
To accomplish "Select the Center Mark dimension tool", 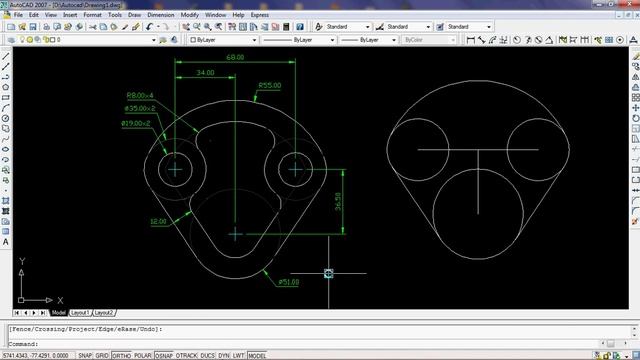I will [620, 40].
